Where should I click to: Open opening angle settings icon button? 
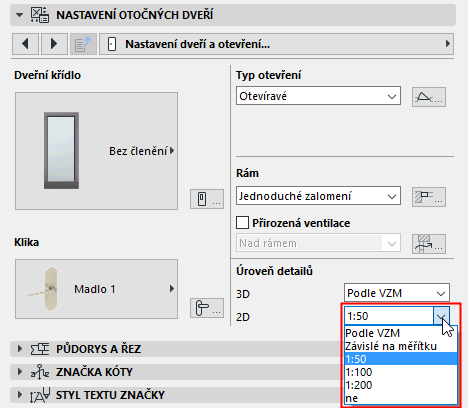[429, 97]
